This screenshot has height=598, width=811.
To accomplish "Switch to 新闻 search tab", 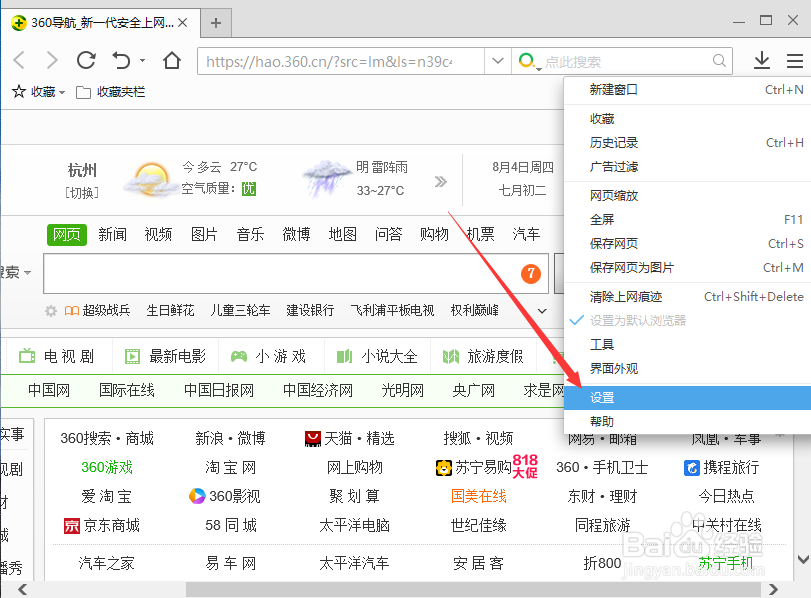I will [x=112, y=234].
